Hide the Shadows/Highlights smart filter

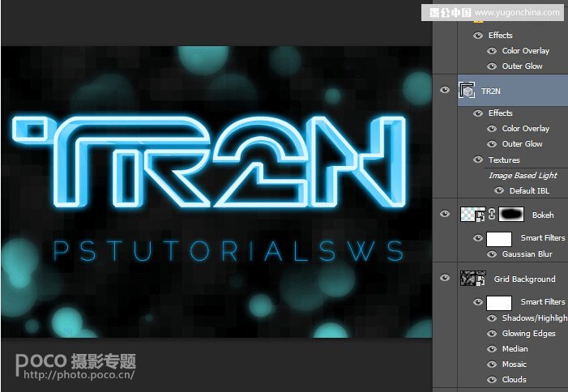492,318
